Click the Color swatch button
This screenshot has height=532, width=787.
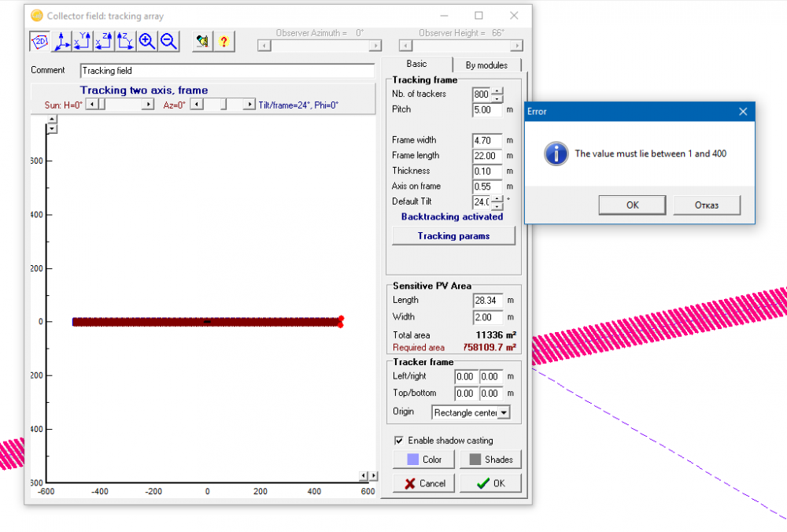[425, 460]
